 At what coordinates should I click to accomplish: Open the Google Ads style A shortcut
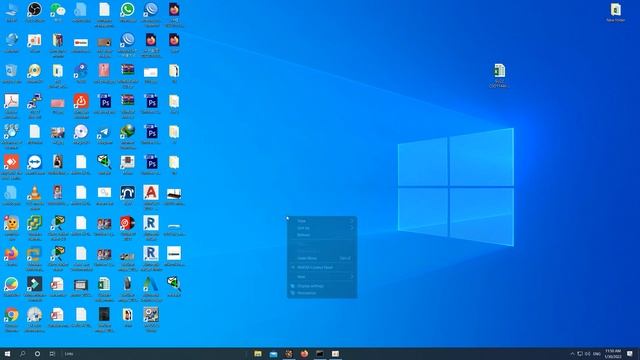pyautogui.click(x=151, y=284)
